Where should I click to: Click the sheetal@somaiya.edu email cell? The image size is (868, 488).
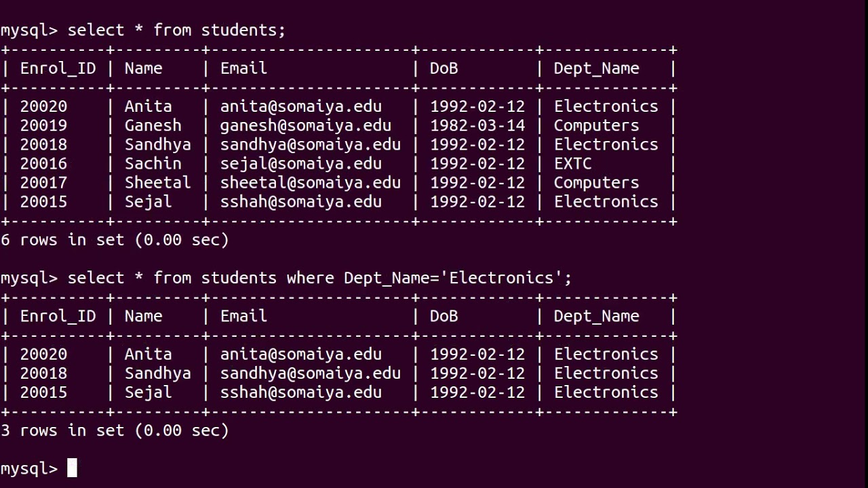click(x=310, y=183)
